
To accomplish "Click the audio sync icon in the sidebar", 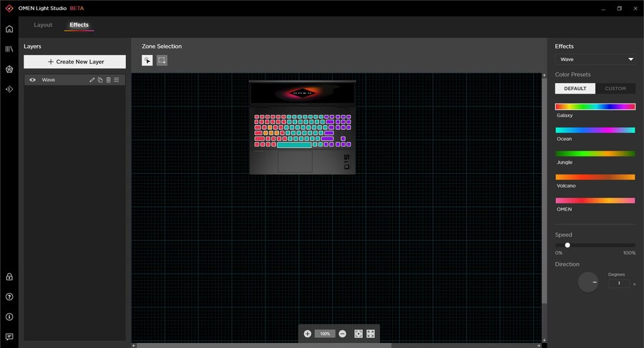I will [x=9, y=89].
